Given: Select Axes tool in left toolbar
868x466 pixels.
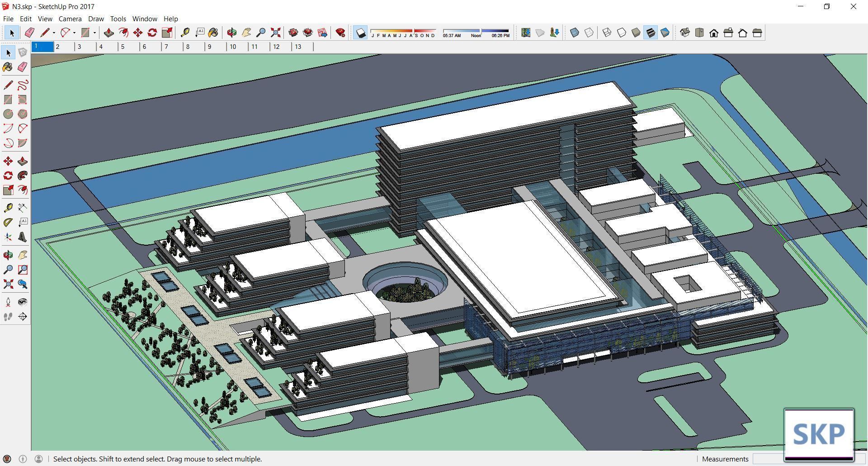Looking at the screenshot, I should click(8, 237).
